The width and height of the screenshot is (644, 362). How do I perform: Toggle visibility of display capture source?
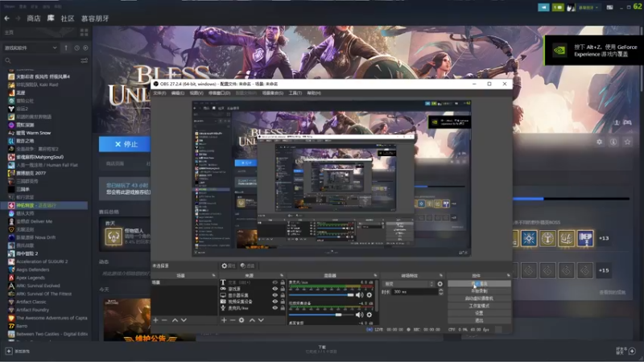[275, 295]
